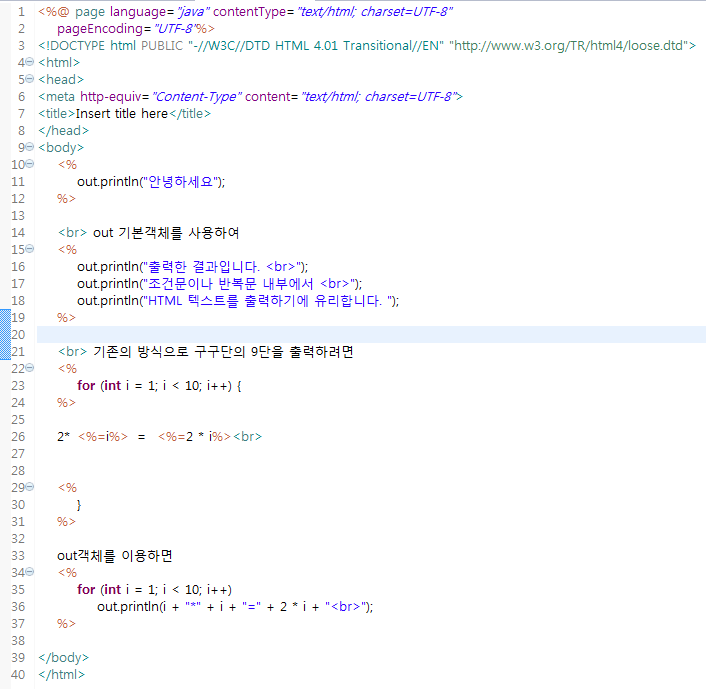Click the '출력한 결과입니다.' println line
This screenshot has height=689, width=706.
pyautogui.click(x=192, y=267)
